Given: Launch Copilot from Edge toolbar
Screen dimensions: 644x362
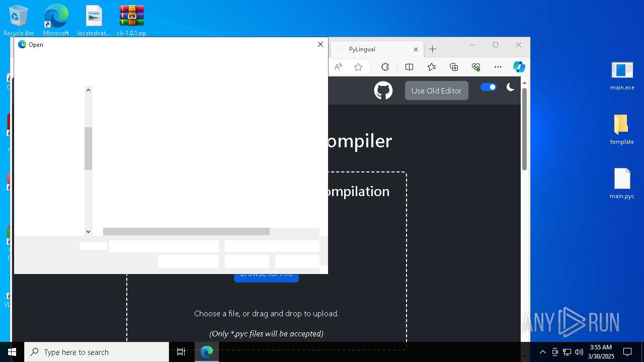Looking at the screenshot, I should [x=519, y=67].
